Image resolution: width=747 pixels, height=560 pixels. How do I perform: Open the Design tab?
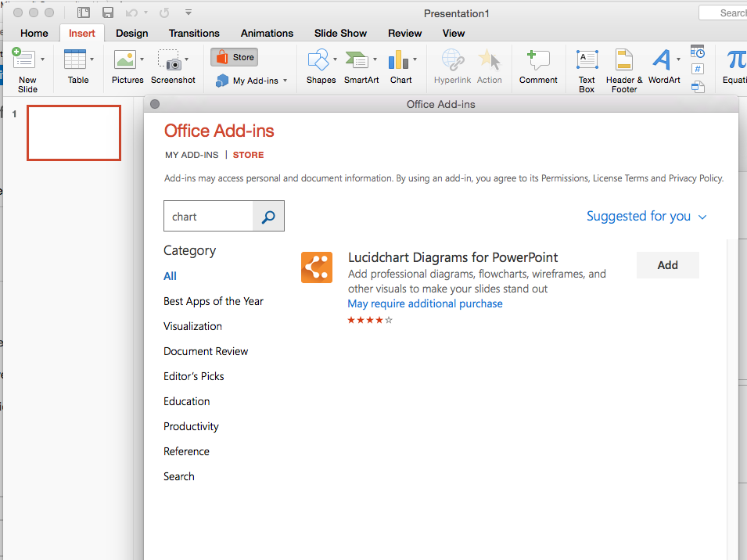132,34
